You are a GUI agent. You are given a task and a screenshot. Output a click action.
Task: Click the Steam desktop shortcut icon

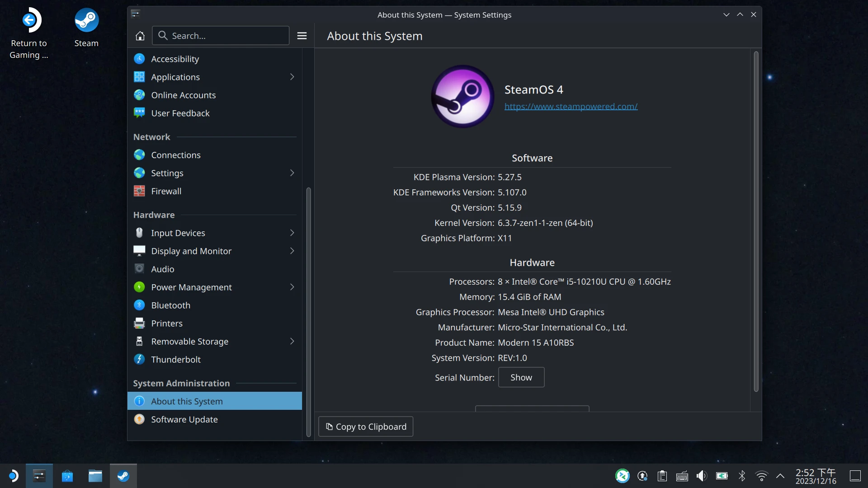click(x=86, y=20)
